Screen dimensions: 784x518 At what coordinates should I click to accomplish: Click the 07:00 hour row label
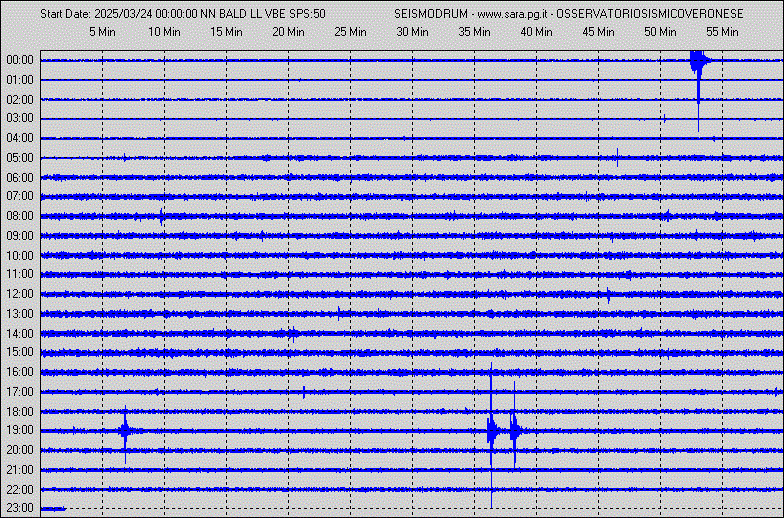click(20, 196)
